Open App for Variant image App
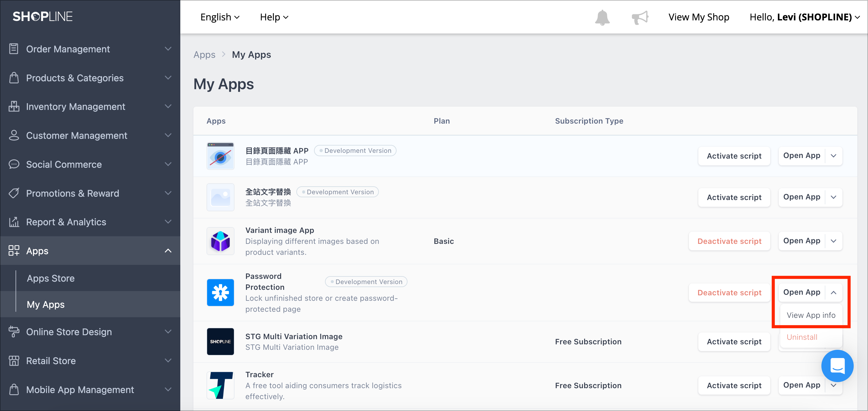This screenshot has height=411, width=868. 802,241
